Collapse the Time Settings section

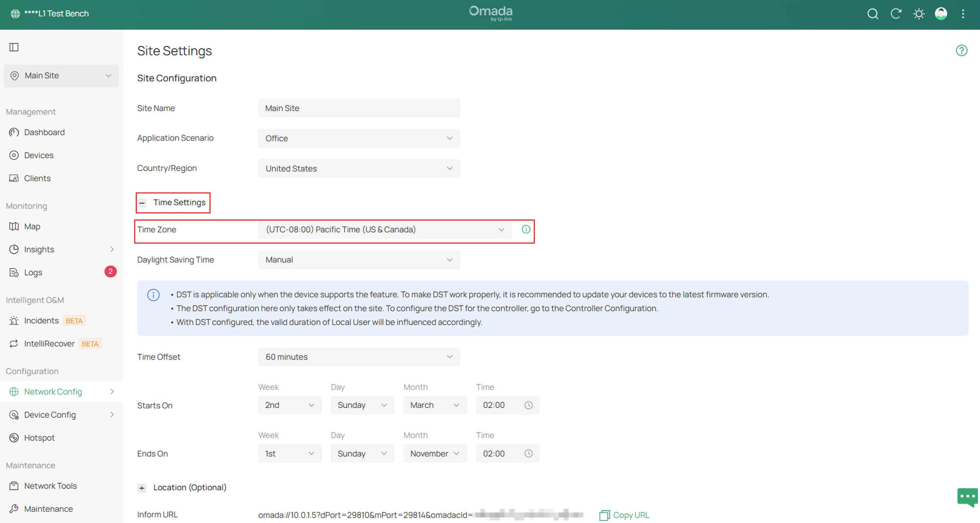pyautogui.click(x=142, y=203)
